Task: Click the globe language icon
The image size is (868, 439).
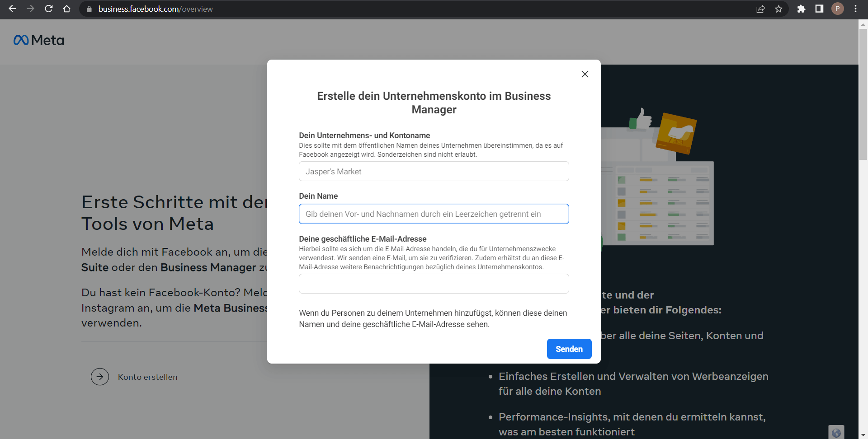Action: tap(836, 433)
